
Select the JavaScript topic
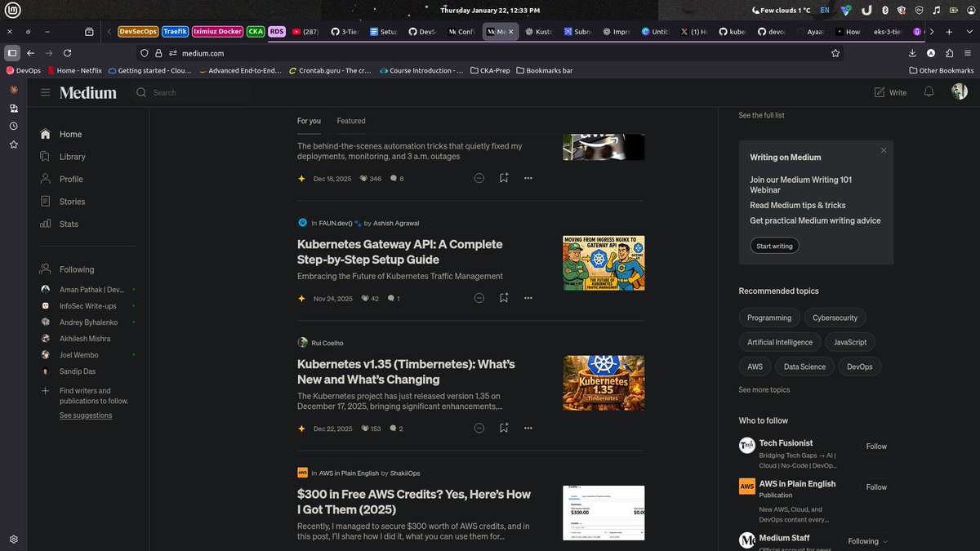850,342
